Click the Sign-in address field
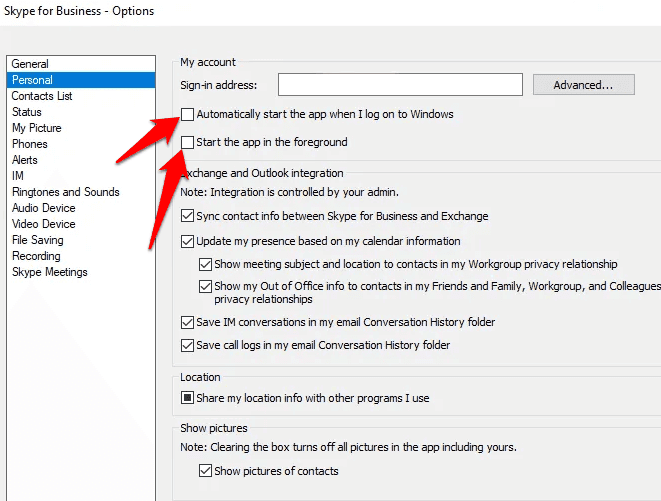Image resolution: width=661 pixels, height=501 pixels. pos(400,85)
